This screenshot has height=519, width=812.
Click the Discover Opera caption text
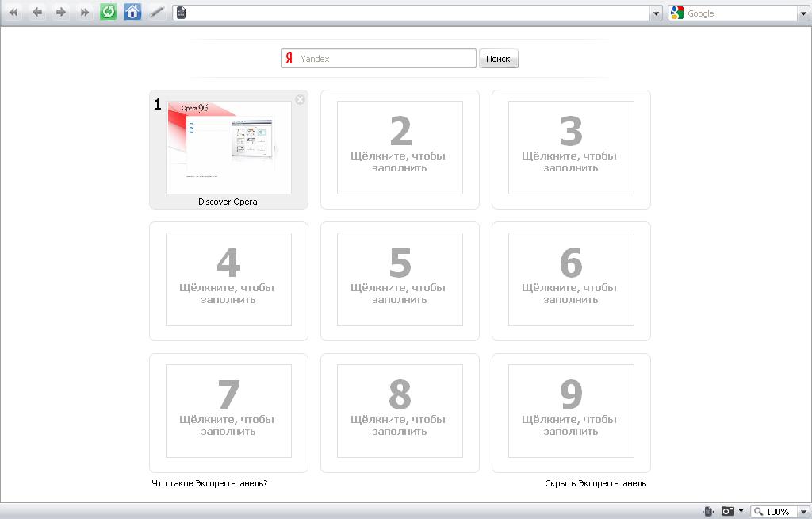click(x=228, y=202)
